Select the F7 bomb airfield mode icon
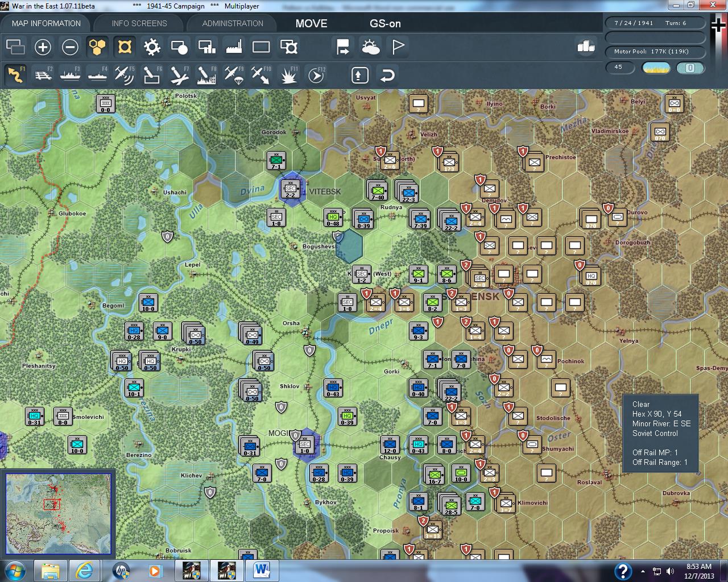Viewport: 728px width, 582px height. tap(179, 74)
